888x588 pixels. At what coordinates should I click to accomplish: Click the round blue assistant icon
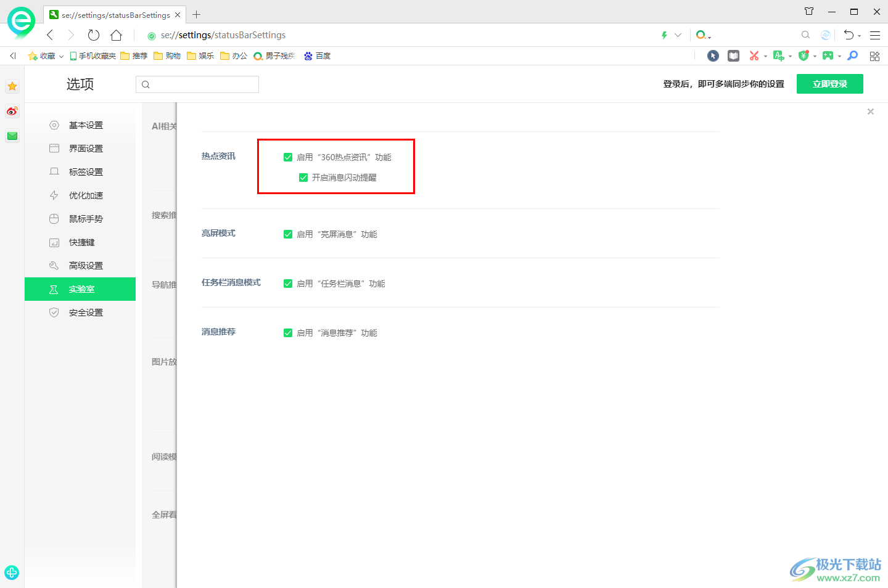click(826, 35)
